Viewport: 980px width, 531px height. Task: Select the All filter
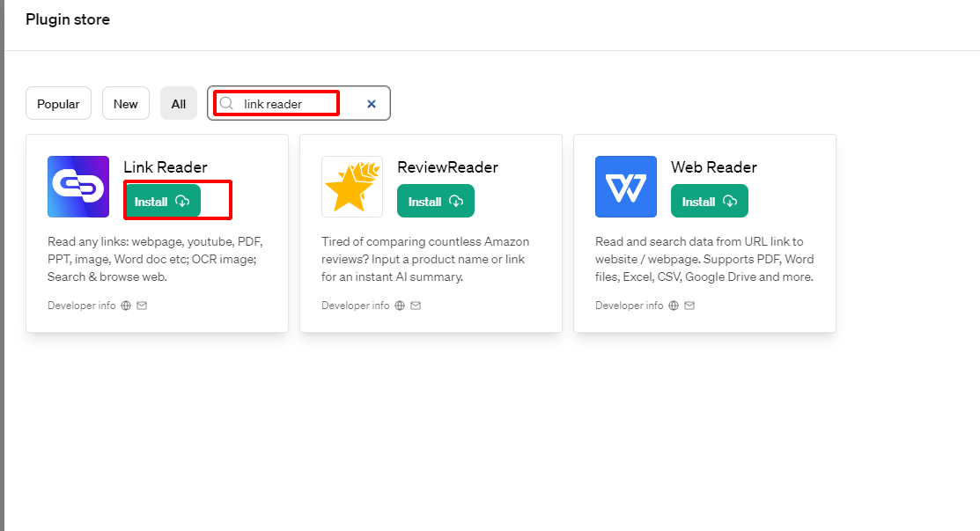point(178,103)
